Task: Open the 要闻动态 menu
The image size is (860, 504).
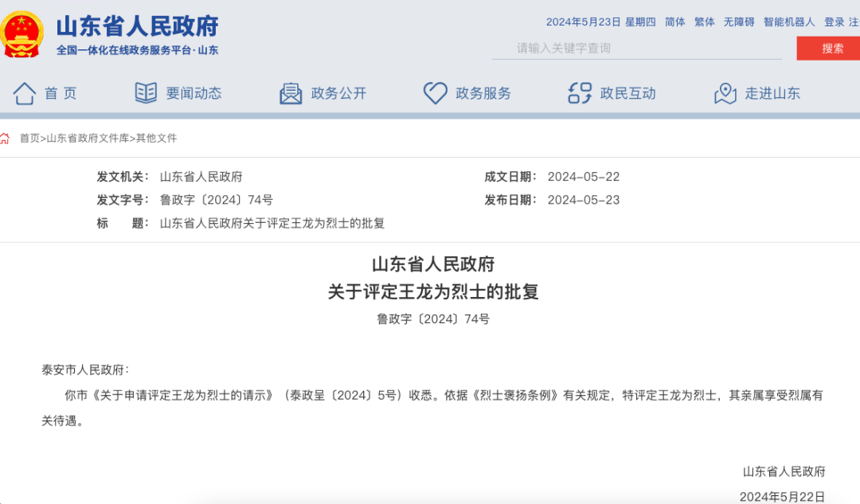Action: click(193, 93)
